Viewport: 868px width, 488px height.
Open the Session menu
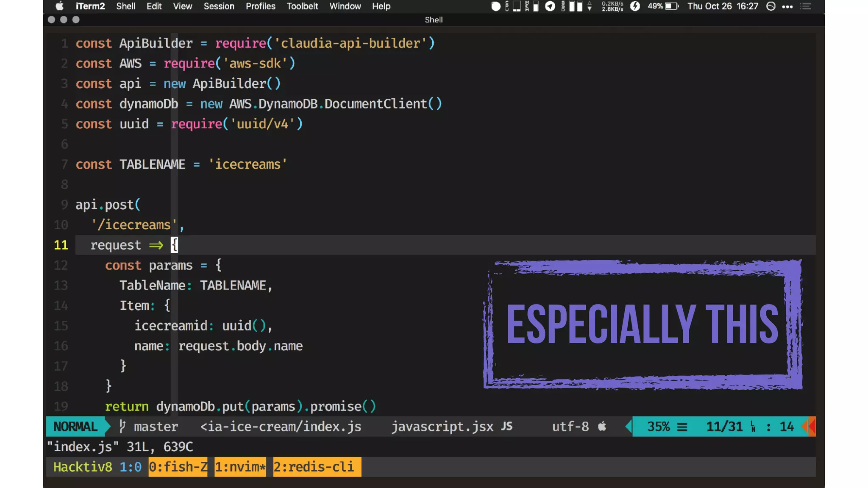(219, 6)
